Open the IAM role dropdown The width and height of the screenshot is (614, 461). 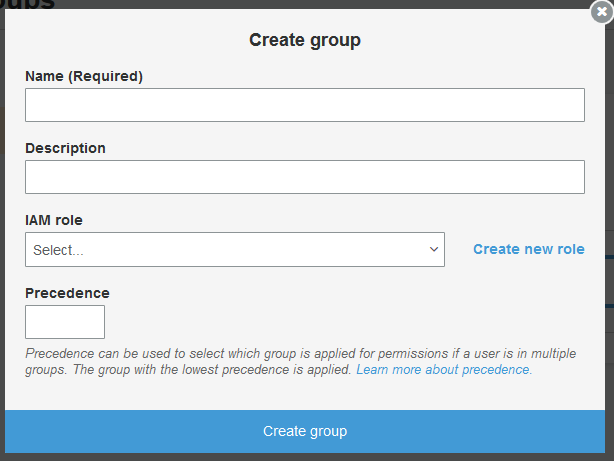(x=234, y=250)
